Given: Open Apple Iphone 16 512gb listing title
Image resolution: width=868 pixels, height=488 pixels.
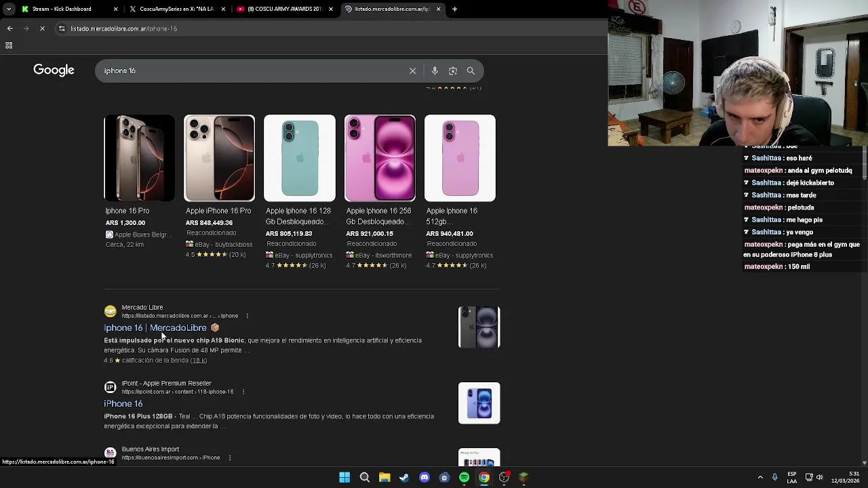Looking at the screenshot, I should pyautogui.click(x=452, y=216).
